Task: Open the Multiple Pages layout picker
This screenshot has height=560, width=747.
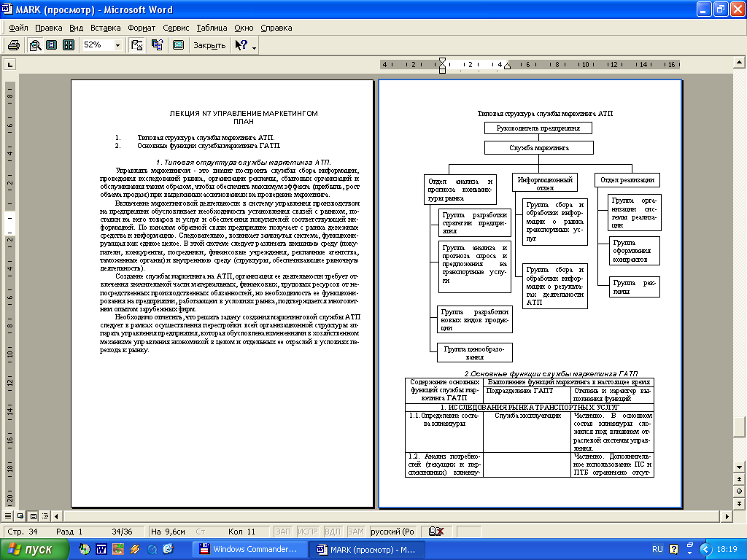Action: [69, 45]
